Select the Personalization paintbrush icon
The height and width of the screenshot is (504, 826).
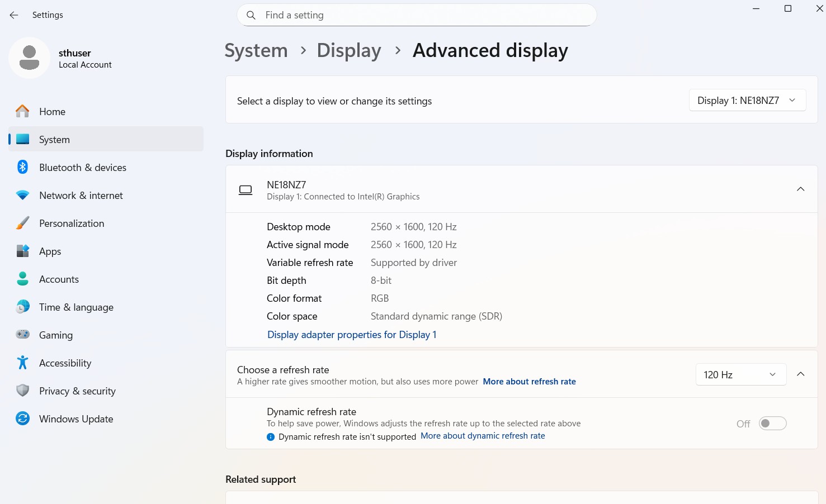click(x=22, y=224)
